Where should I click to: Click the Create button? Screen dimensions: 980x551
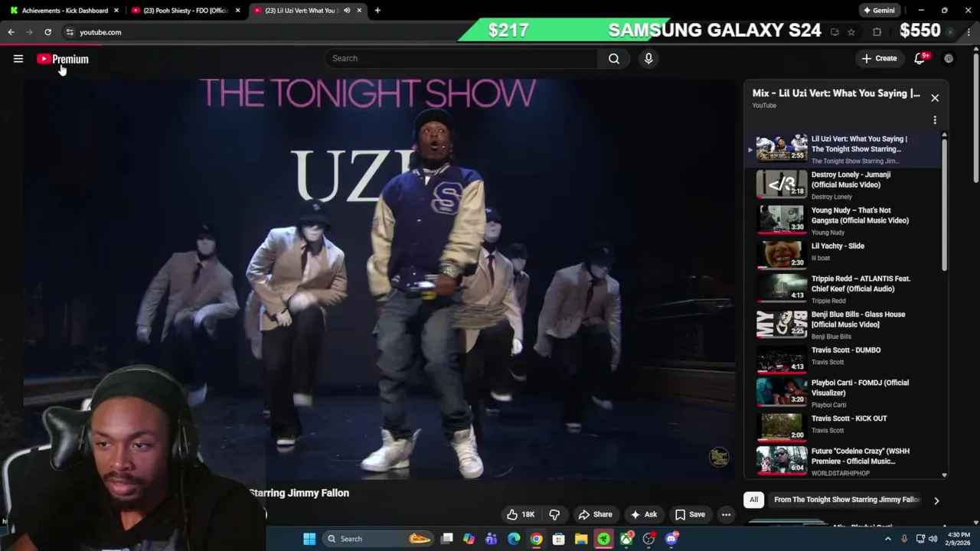coord(879,58)
